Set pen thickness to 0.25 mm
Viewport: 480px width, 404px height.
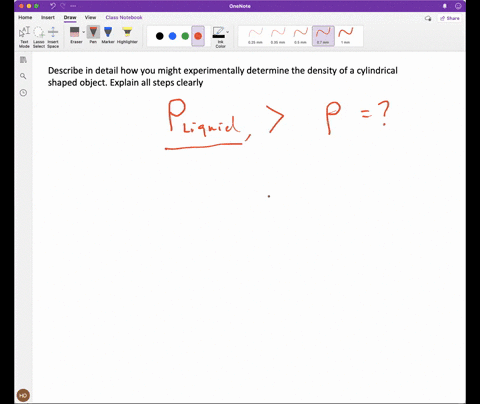point(255,36)
